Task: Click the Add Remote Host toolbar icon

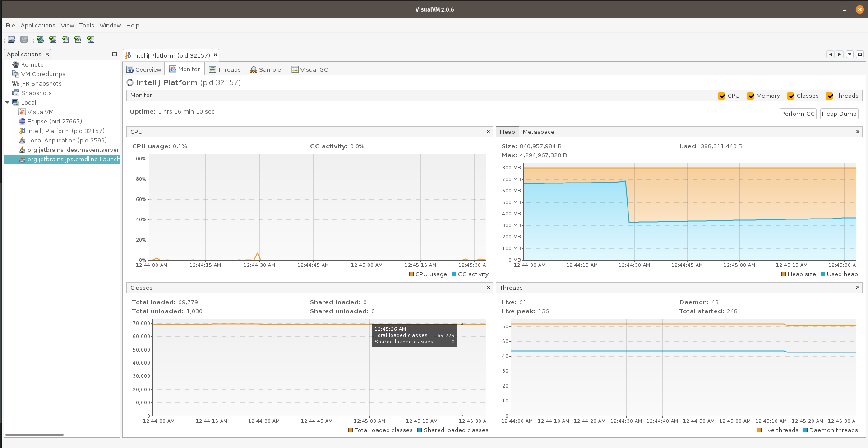Action: coord(40,40)
